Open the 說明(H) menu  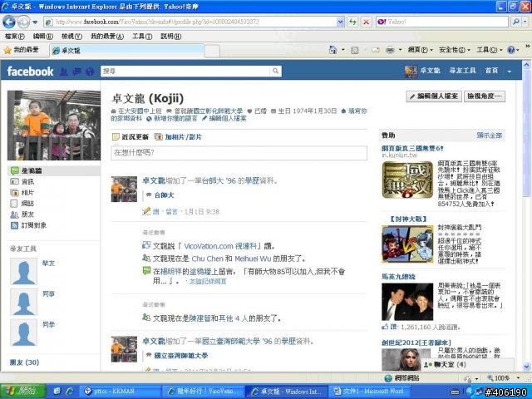point(170,36)
